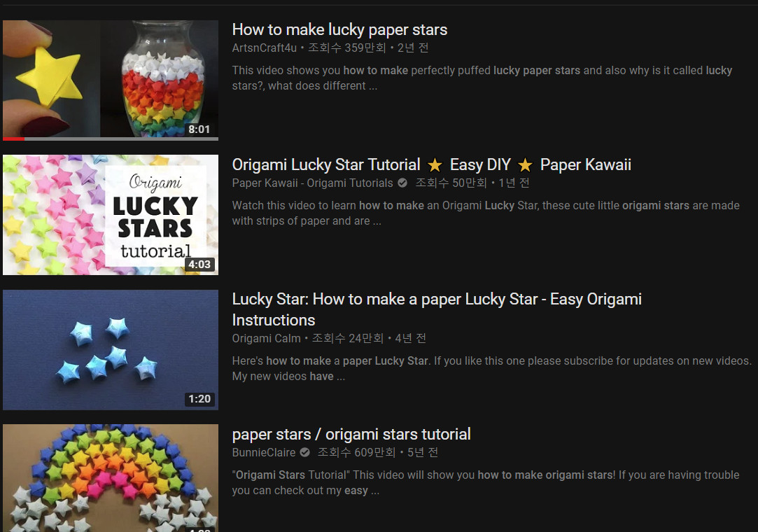The image size is (758, 532).
Task: Go to Paper Kawaii - Origami Tutorials channel
Action: click(312, 183)
